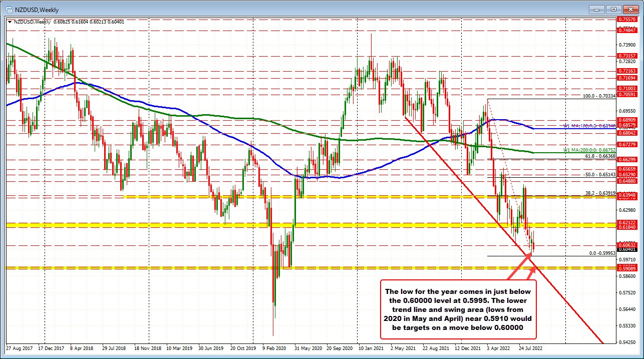644x359 pixels.
Task: Close the NZDUSD,Weekly chart window
Action: pos(630,9)
